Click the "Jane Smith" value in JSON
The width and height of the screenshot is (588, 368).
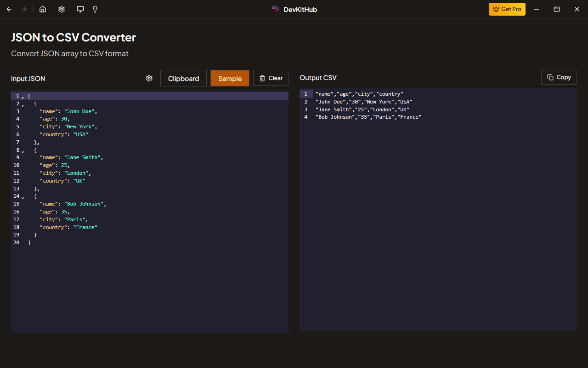point(82,157)
